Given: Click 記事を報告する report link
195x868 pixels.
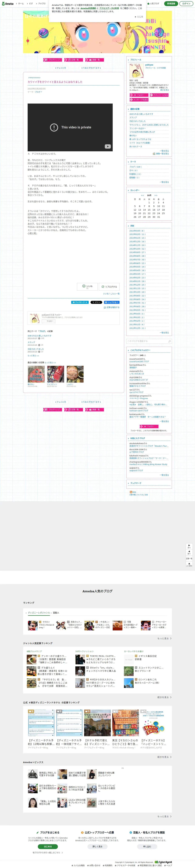Looking at the screenshot, I should 112,307.
